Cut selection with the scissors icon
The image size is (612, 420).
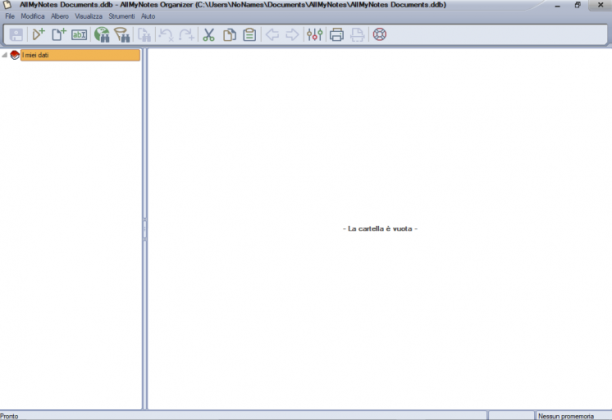pos(209,35)
